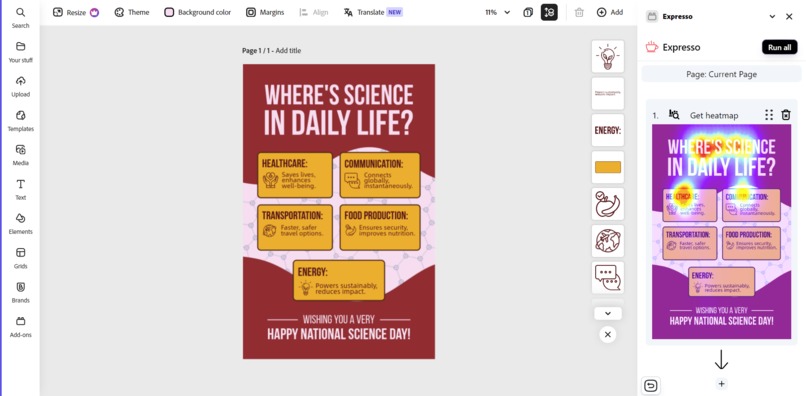
Task: Open the Media panel
Action: (21, 155)
